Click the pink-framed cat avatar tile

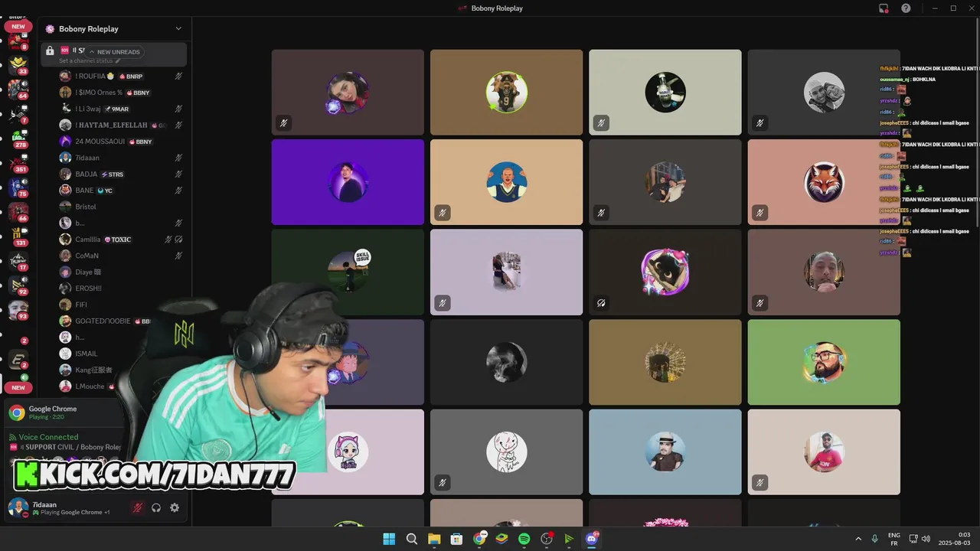click(x=665, y=272)
